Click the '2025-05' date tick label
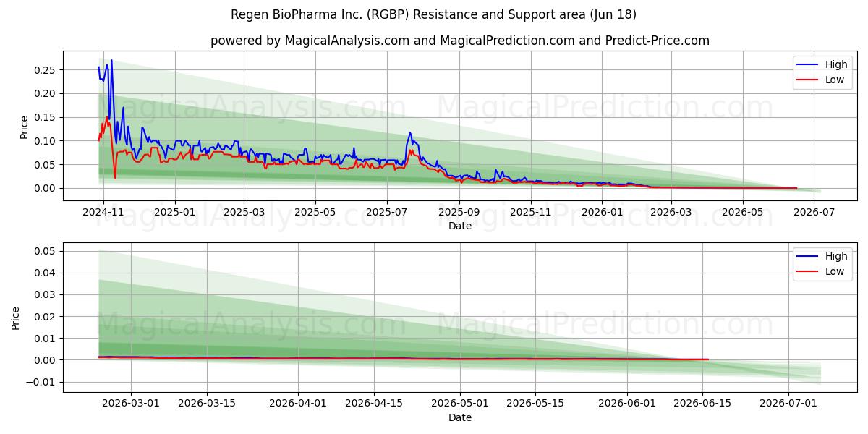868x434 pixels. pyautogui.click(x=315, y=212)
